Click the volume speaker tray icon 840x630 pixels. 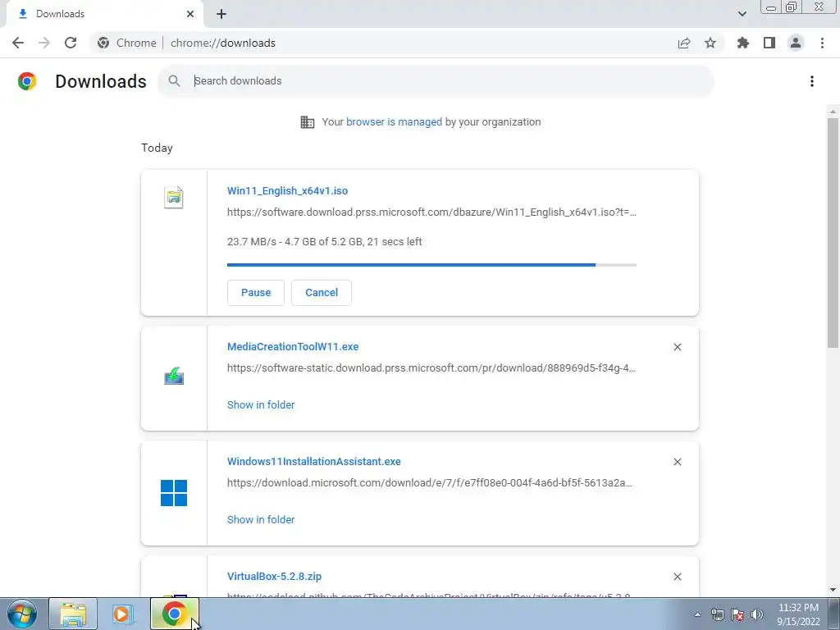pyautogui.click(x=757, y=614)
